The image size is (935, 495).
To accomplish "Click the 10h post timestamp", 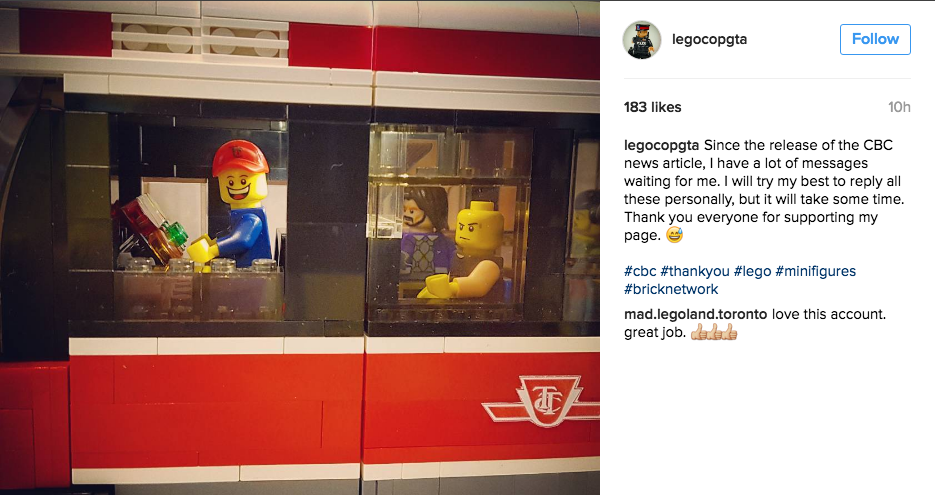I will click(x=899, y=107).
